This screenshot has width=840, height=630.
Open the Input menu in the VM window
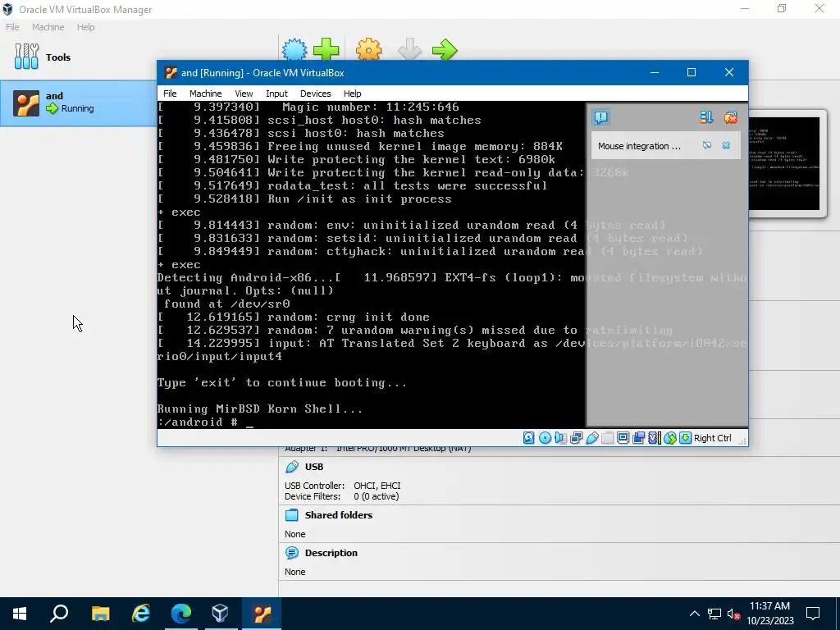click(276, 94)
